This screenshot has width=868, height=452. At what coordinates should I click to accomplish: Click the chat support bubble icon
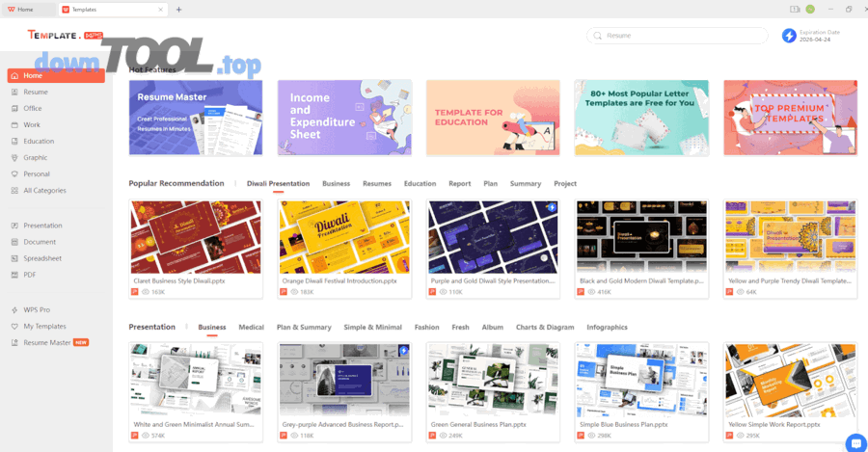(x=856, y=443)
